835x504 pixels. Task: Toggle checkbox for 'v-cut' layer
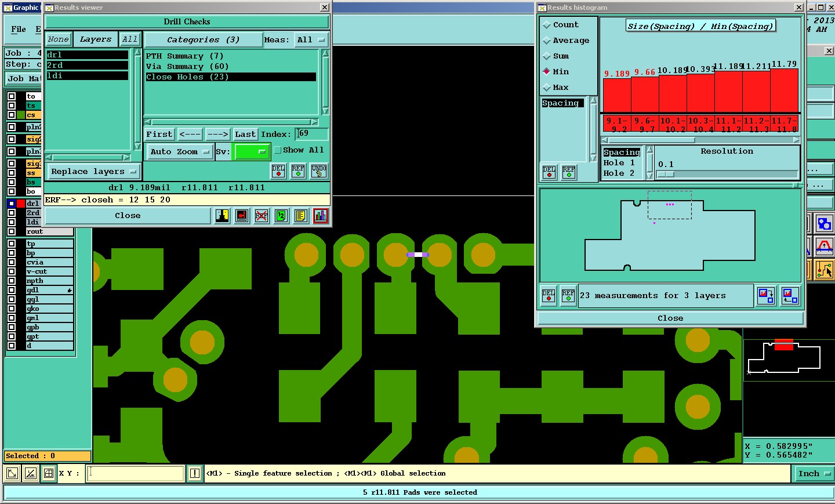[12, 271]
